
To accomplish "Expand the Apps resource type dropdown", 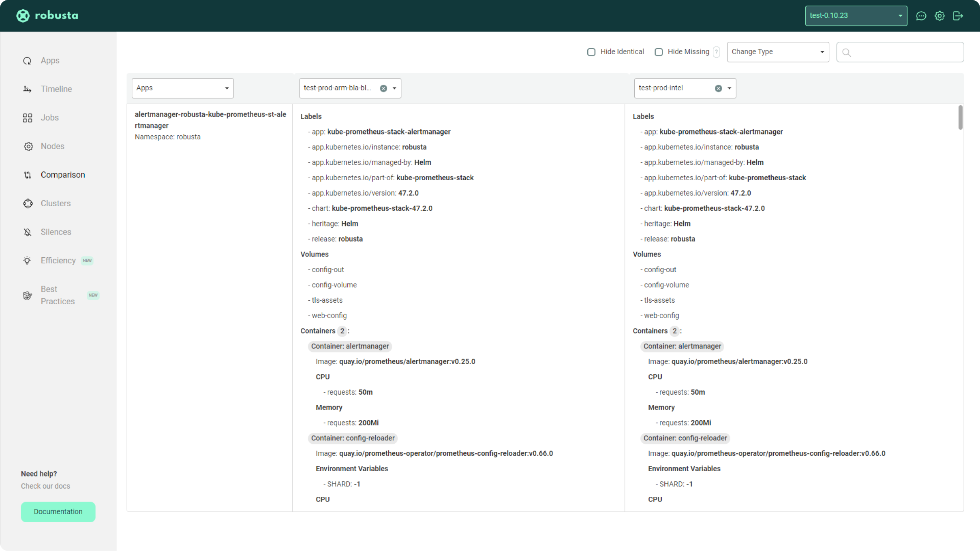I will pos(182,88).
